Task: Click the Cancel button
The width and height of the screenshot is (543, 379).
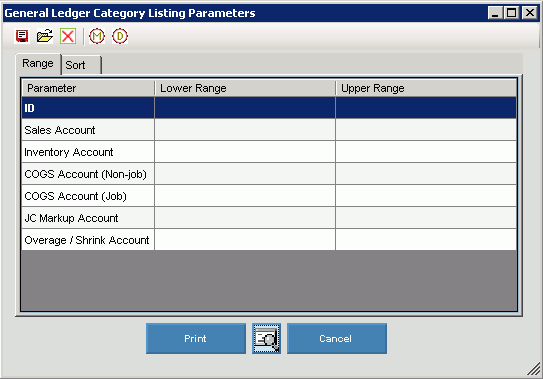Action: [337, 338]
